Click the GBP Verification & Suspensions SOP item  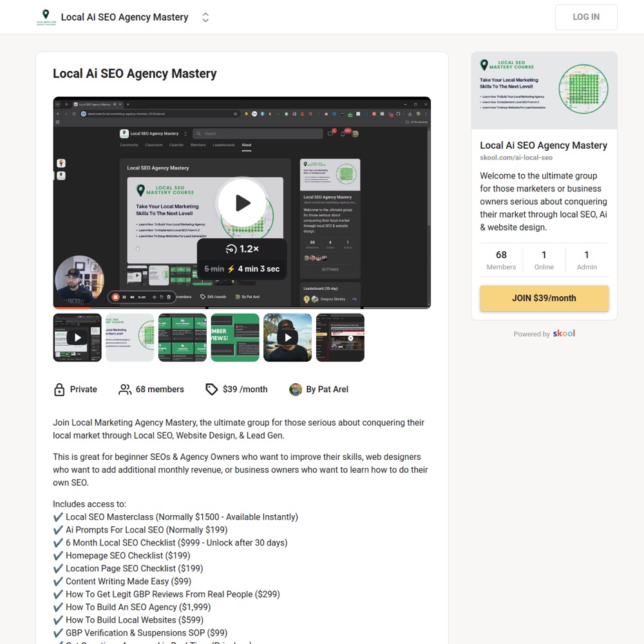tap(140, 633)
